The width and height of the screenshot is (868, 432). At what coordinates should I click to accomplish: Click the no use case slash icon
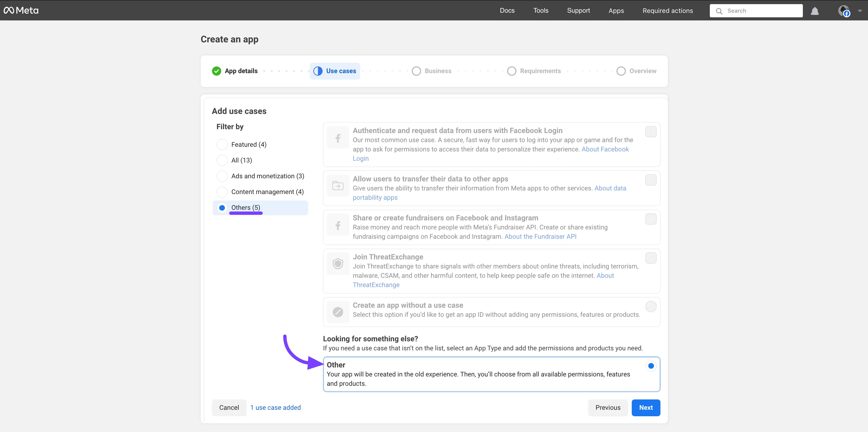click(x=338, y=312)
